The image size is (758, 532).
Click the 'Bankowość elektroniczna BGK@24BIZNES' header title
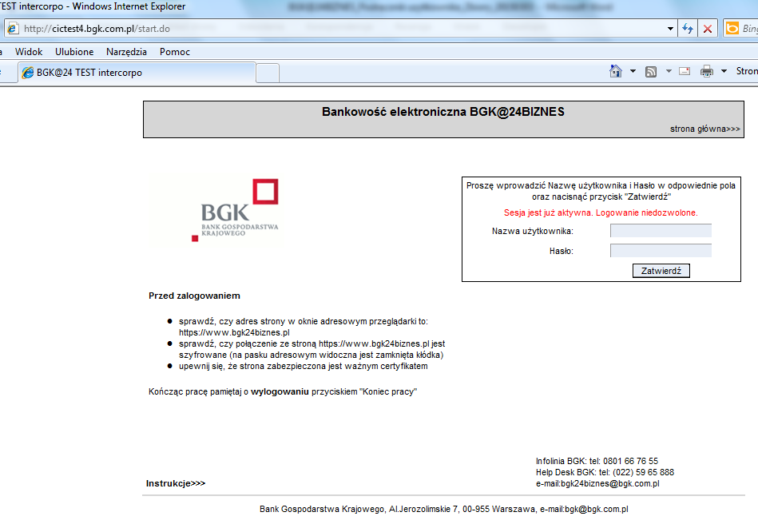[x=443, y=112]
